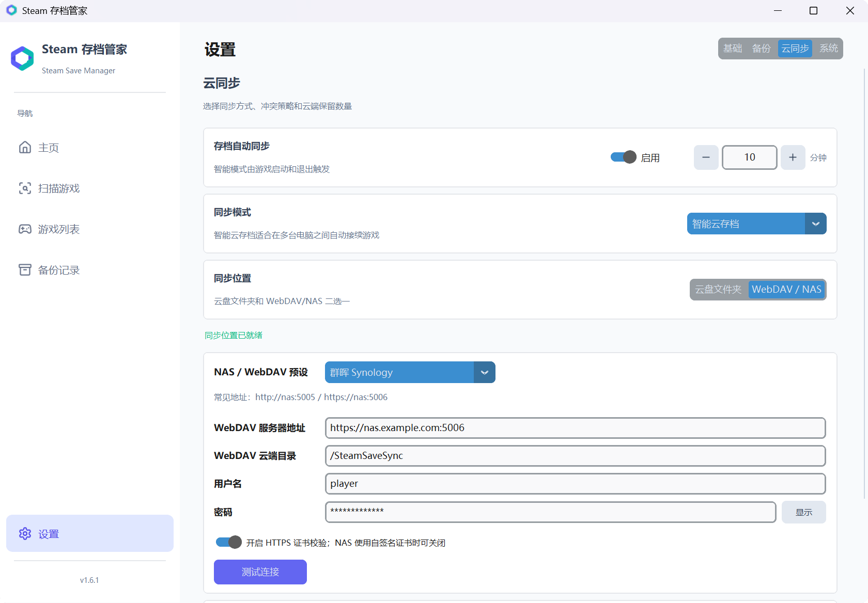Click the 设置 gear icon
The width and height of the screenshot is (868, 603).
click(x=25, y=533)
